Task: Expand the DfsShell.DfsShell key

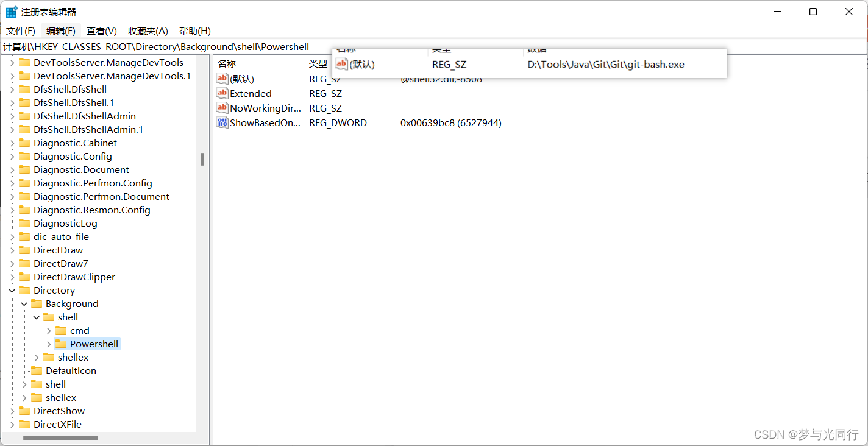Action: pyautogui.click(x=12, y=90)
